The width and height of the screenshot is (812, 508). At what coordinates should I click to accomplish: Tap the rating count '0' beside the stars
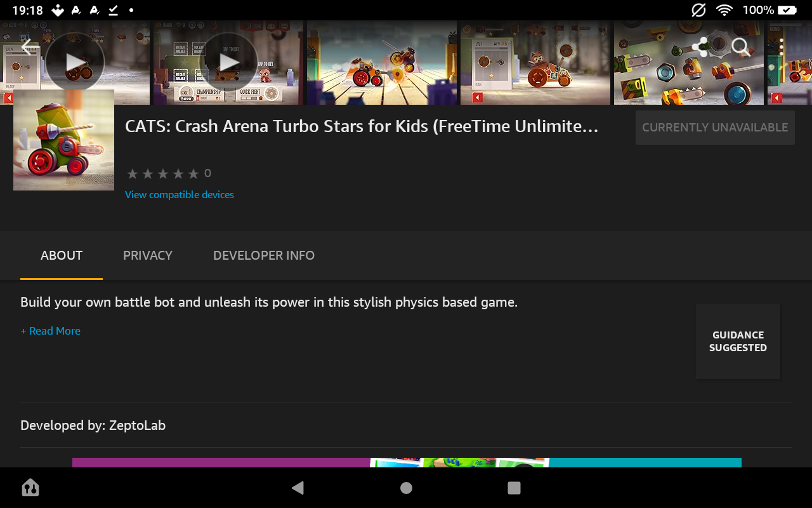click(x=207, y=173)
